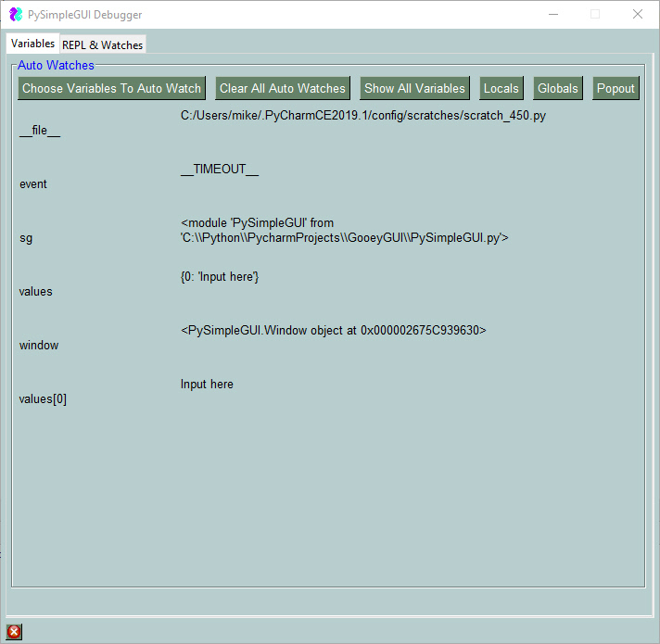The image size is (660, 644).
Task: Select the window variable name
Action: (39, 346)
